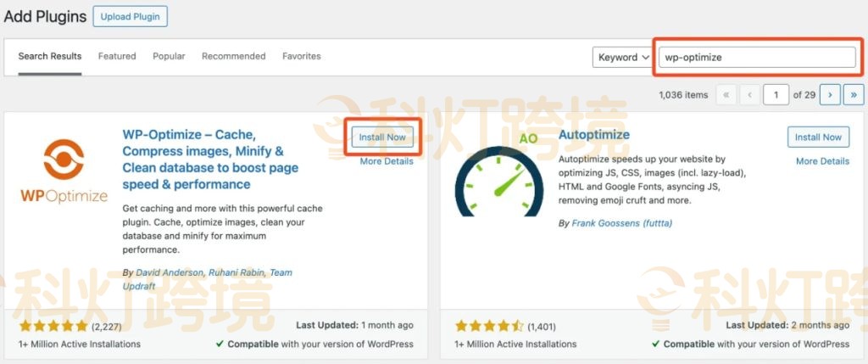Open the Favorites tab
This screenshot has width=868, height=364.
click(301, 56)
